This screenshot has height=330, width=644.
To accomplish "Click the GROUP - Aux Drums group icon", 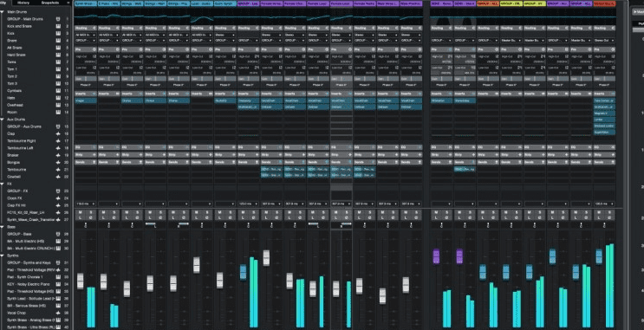I will [x=58, y=126].
